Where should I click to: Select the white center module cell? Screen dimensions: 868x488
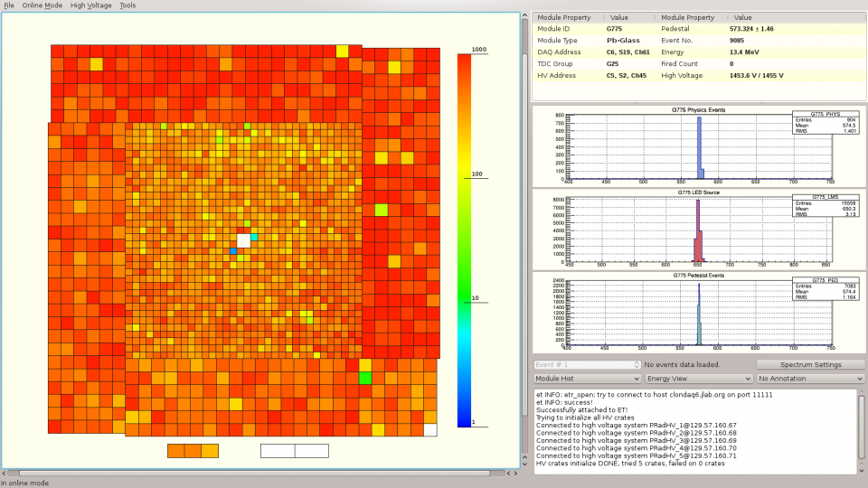pyautogui.click(x=243, y=240)
